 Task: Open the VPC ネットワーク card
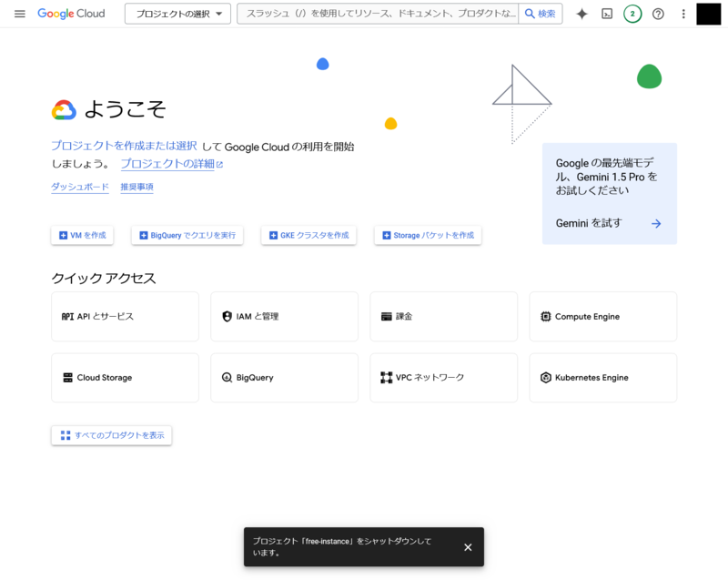click(443, 378)
